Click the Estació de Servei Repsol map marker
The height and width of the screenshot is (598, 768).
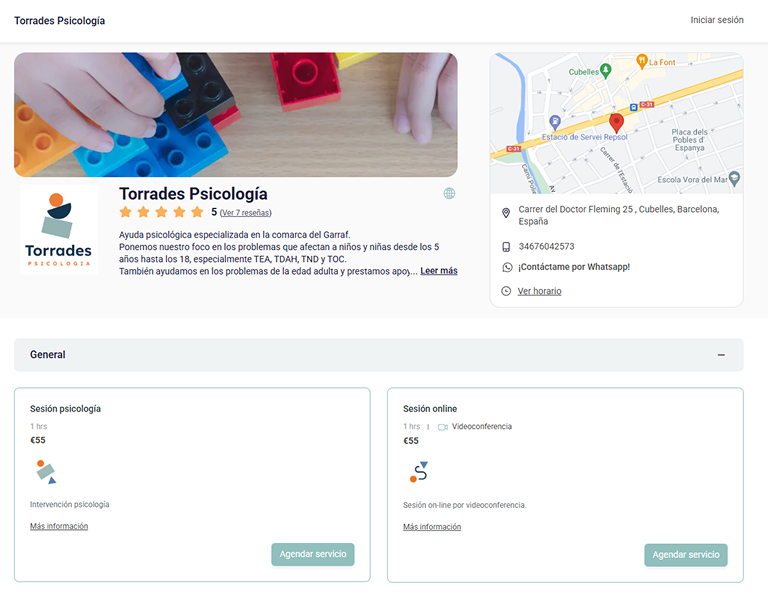coord(554,122)
